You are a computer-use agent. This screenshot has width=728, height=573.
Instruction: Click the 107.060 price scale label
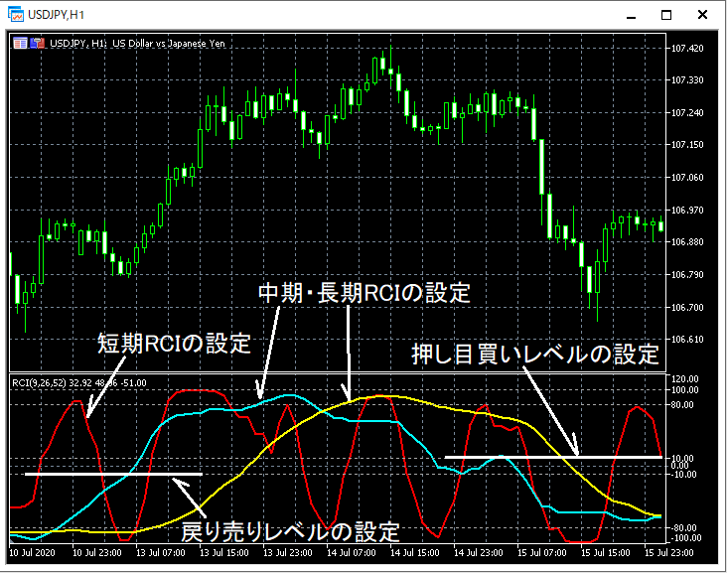pos(687,178)
